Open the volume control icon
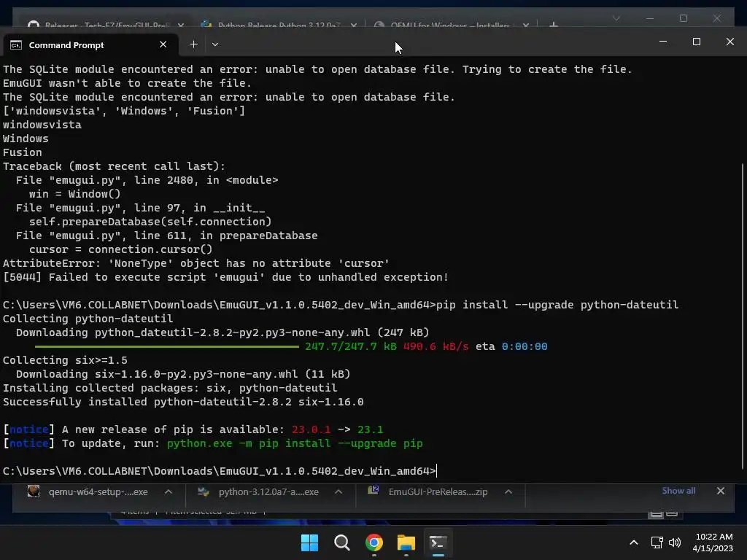The width and height of the screenshot is (747, 560). [675, 542]
